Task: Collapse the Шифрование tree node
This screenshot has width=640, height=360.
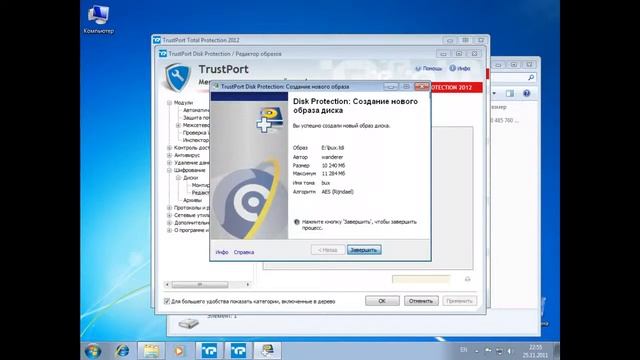Action: (x=169, y=170)
